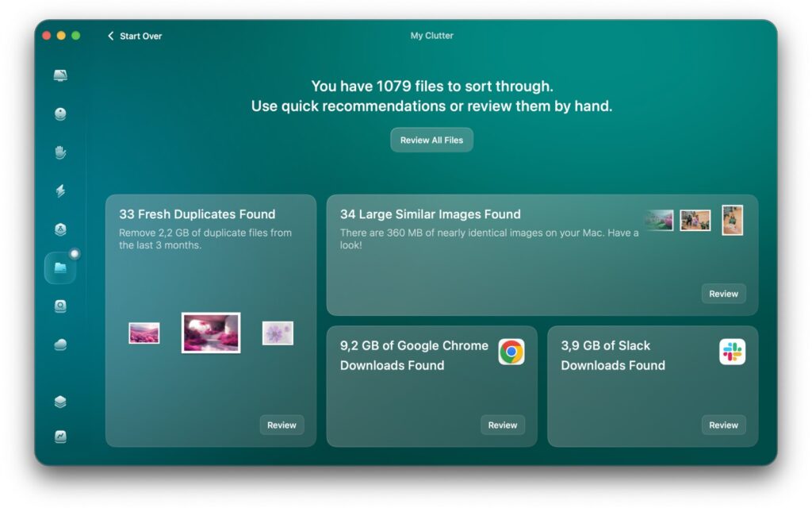The width and height of the screenshot is (812, 508).
Task: Select the large pink landscape thumbnail
Action: tap(211, 333)
